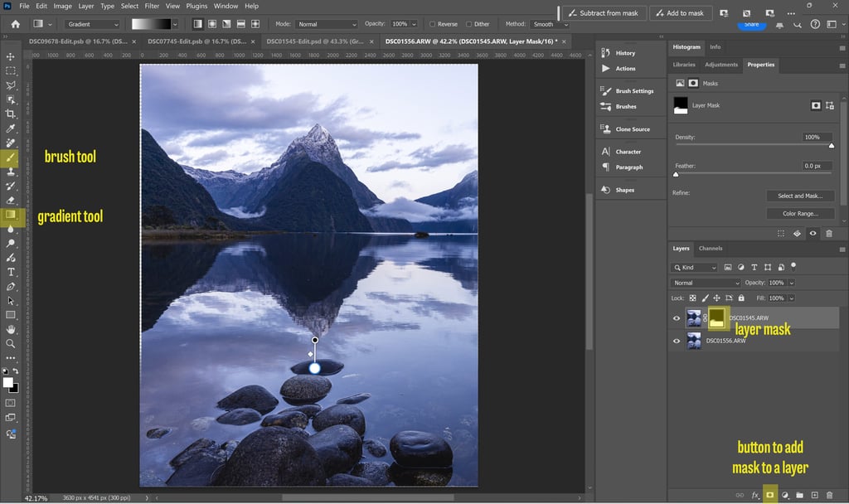
Task: Click the Select and Mask button
Action: tap(800, 196)
